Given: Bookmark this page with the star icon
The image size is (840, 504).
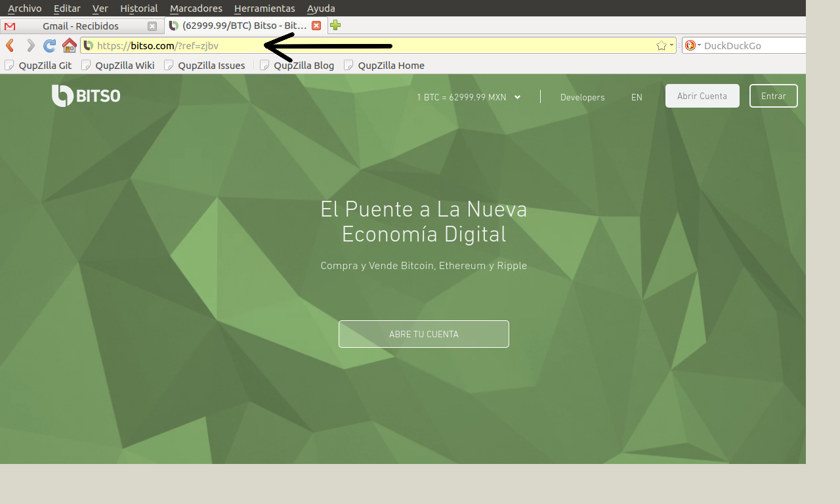Looking at the screenshot, I should [x=661, y=45].
